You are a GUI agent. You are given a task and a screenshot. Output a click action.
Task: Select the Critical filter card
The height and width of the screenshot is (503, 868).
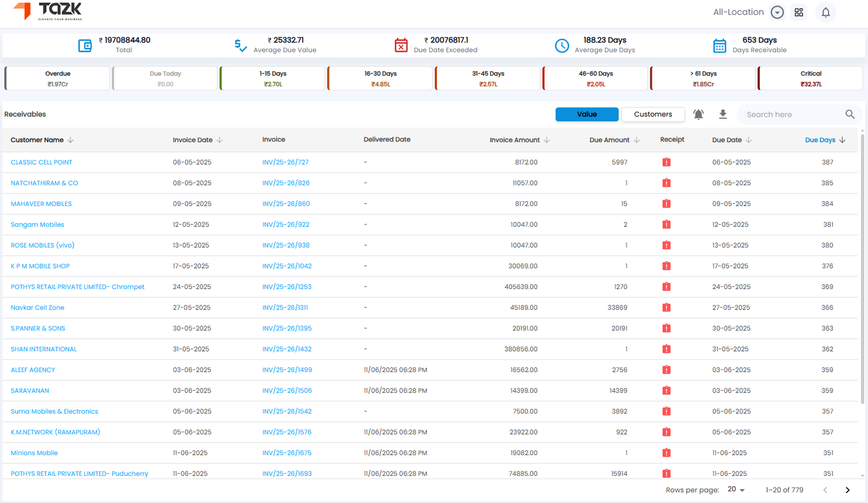click(810, 78)
